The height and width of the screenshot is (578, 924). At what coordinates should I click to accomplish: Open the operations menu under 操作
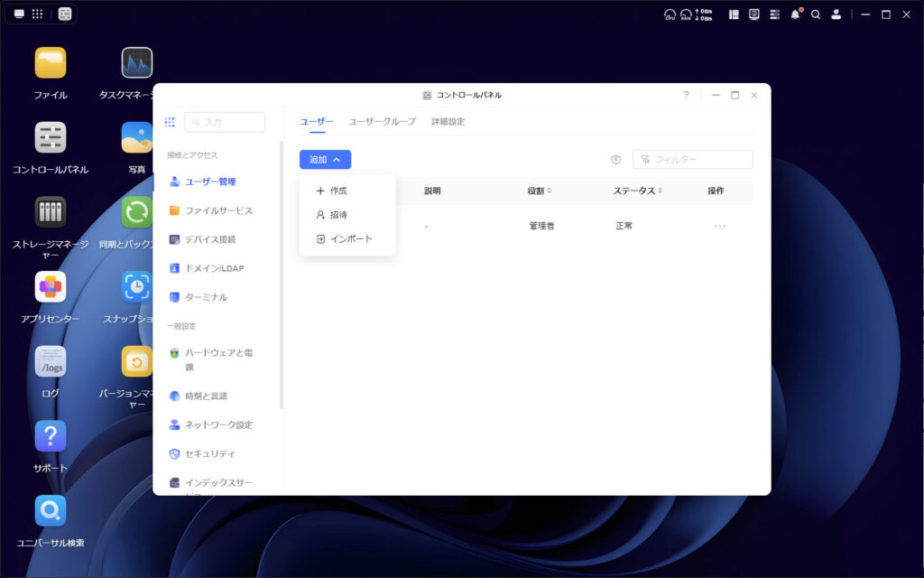coord(719,225)
